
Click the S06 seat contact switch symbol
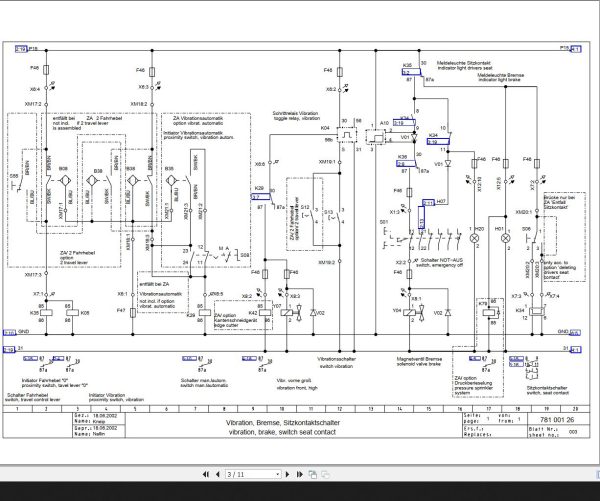point(534,238)
